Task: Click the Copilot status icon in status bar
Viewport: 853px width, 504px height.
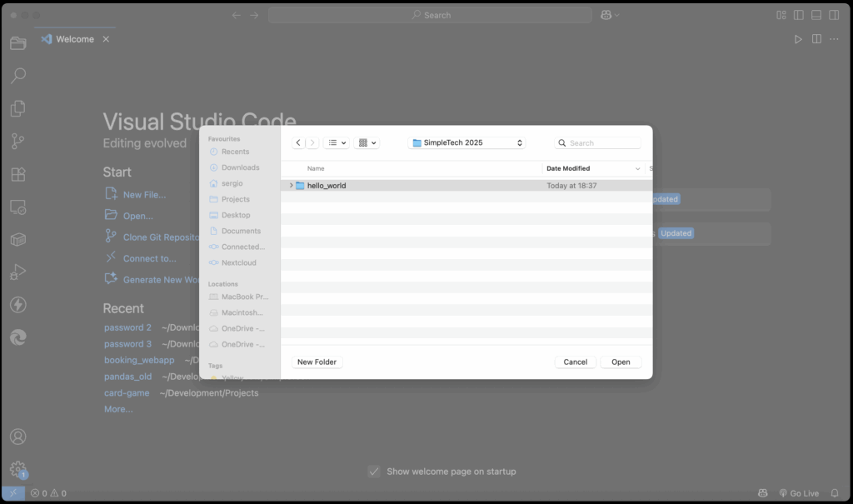Action: click(763, 493)
